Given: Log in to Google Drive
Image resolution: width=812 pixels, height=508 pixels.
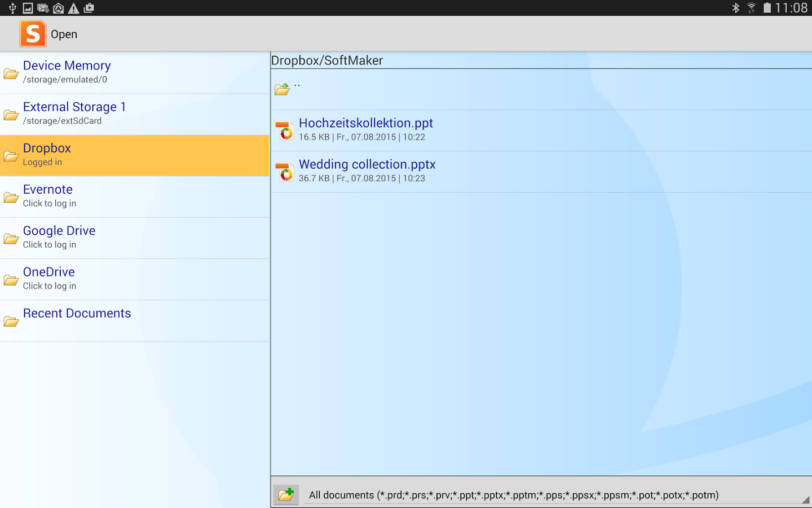Looking at the screenshot, I should [135, 238].
